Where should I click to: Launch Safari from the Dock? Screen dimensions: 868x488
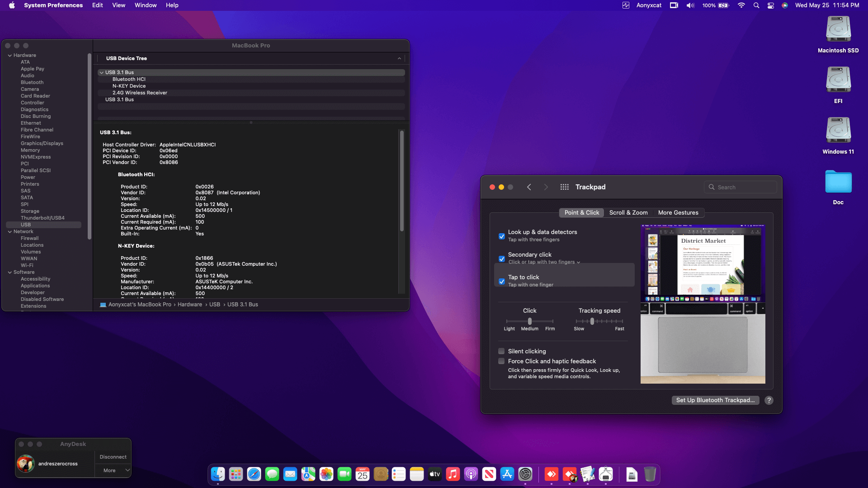[254, 474]
